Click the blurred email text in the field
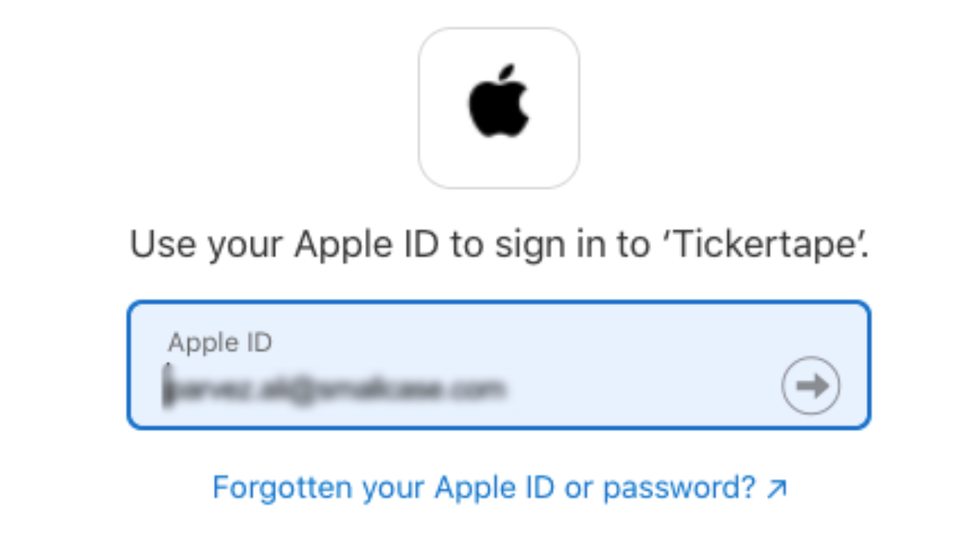The height and width of the screenshot is (552, 980). pos(334,390)
